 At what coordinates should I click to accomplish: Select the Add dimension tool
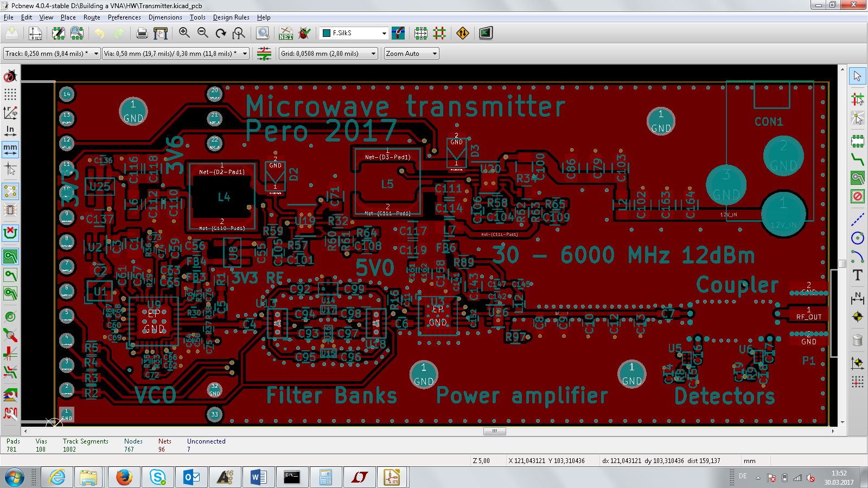pos(857,298)
